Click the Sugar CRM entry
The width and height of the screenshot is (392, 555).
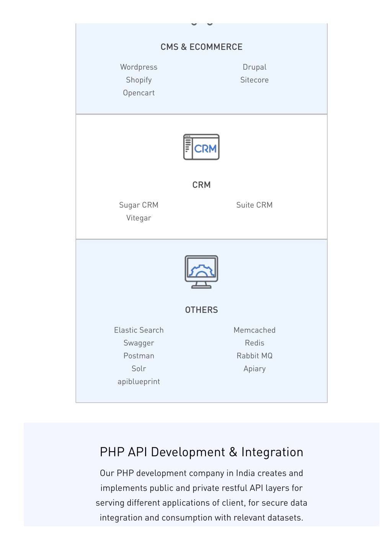(139, 205)
